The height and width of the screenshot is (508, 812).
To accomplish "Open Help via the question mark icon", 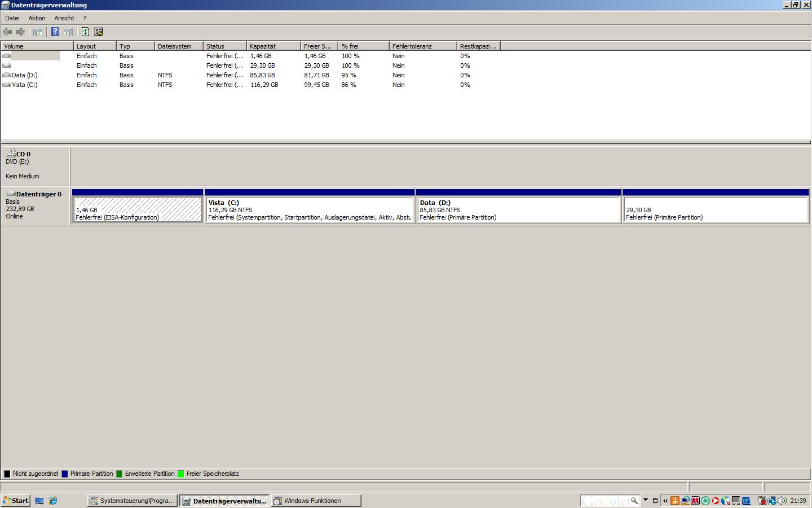I will [x=55, y=32].
